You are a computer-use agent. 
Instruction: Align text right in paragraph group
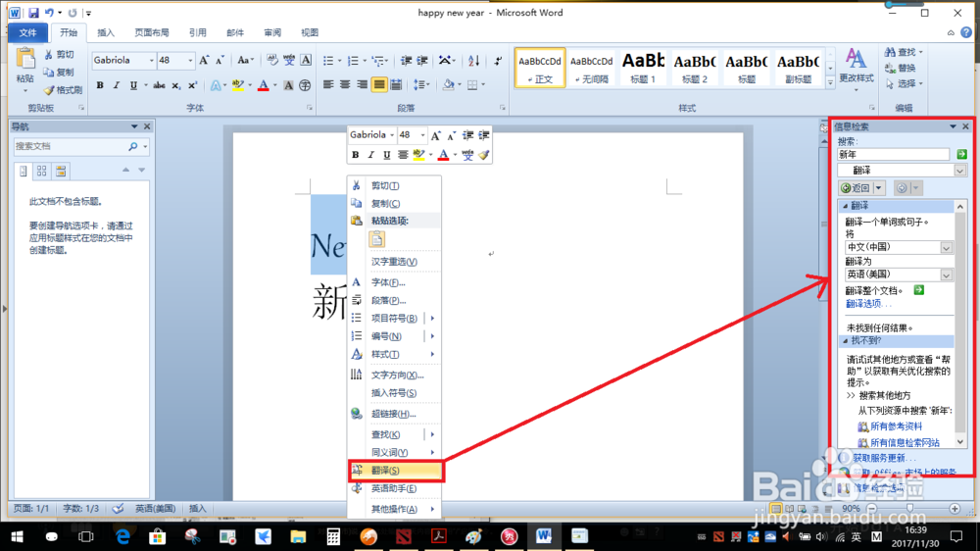coord(362,84)
